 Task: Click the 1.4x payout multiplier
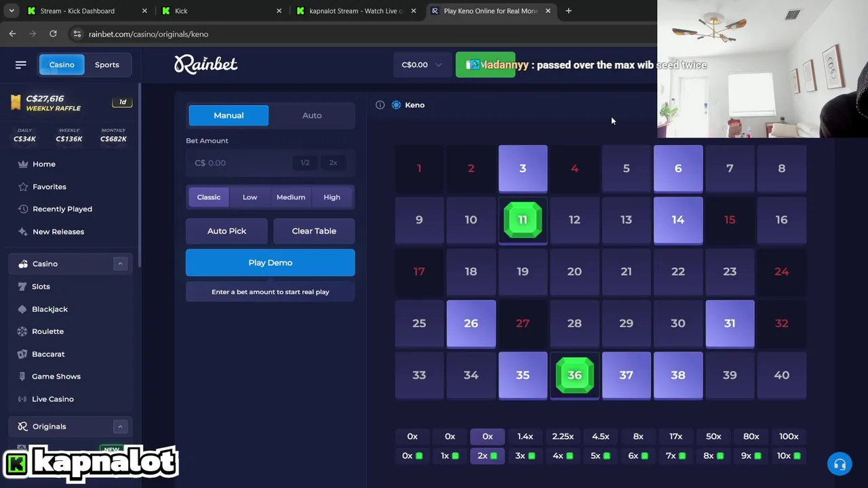525,436
